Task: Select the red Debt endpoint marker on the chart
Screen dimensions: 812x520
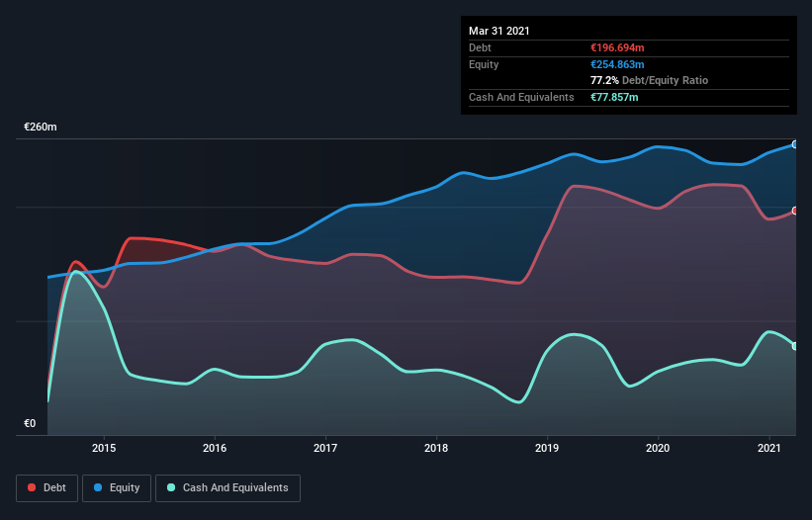Action: (x=794, y=211)
